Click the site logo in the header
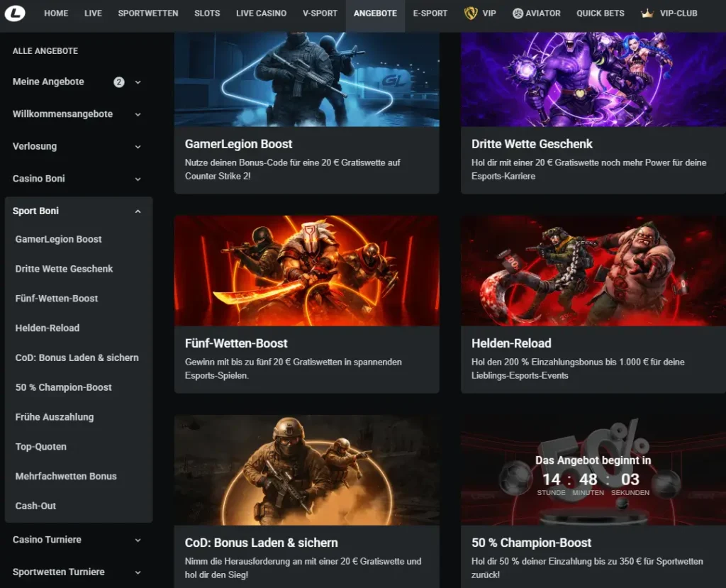726x588 pixels. coord(15,13)
